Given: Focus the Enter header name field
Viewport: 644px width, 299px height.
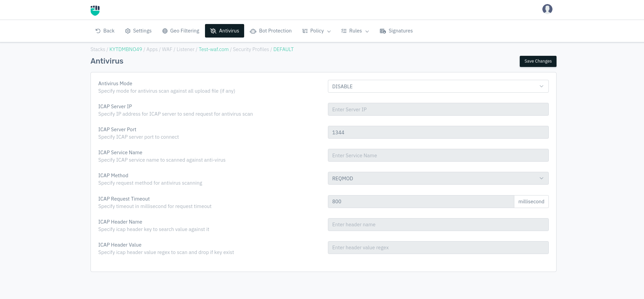Looking at the screenshot, I should point(438,225).
